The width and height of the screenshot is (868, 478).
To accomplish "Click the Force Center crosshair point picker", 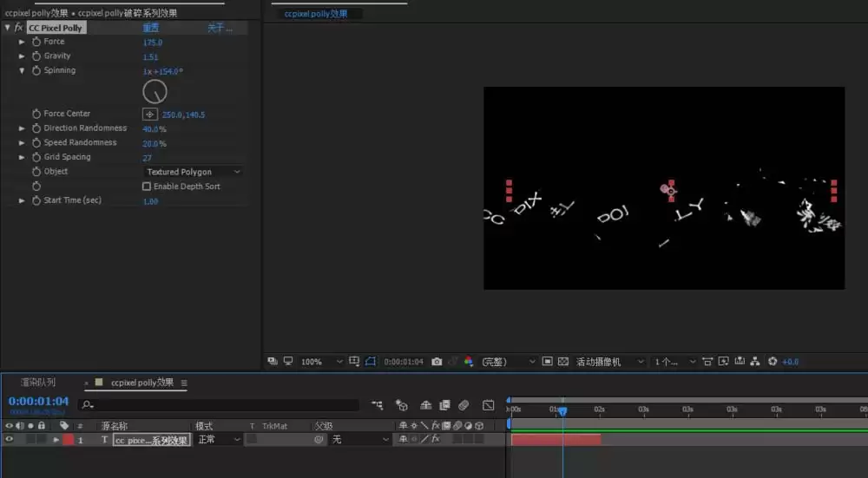I will pyautogui.click(x=150, y=114).
